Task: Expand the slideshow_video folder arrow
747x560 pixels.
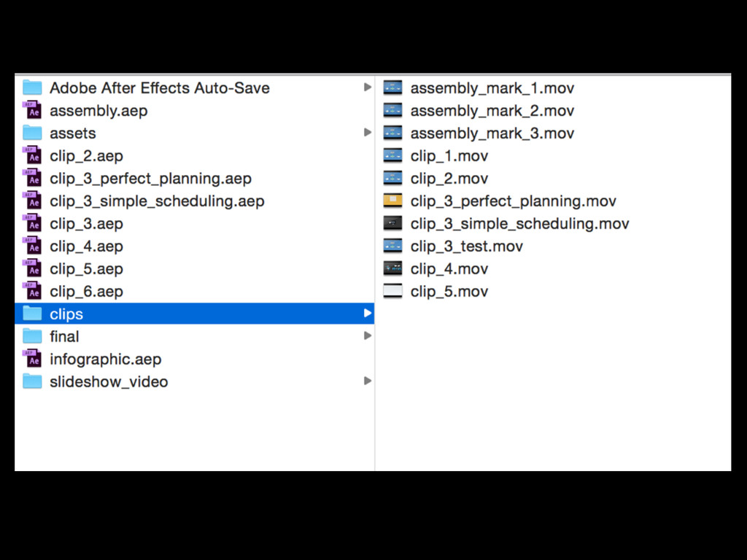Action: [368, 382]
